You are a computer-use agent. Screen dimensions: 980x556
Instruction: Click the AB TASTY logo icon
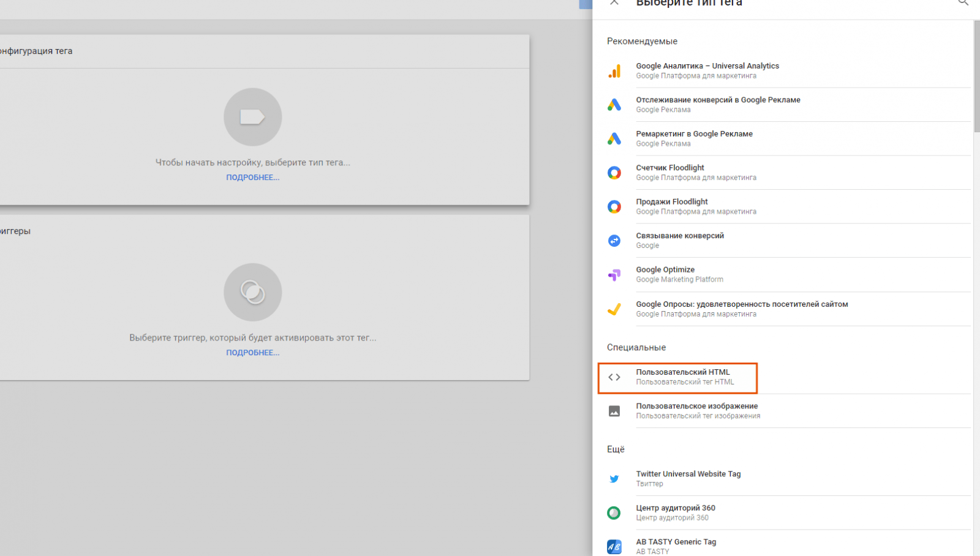[614, 547]
